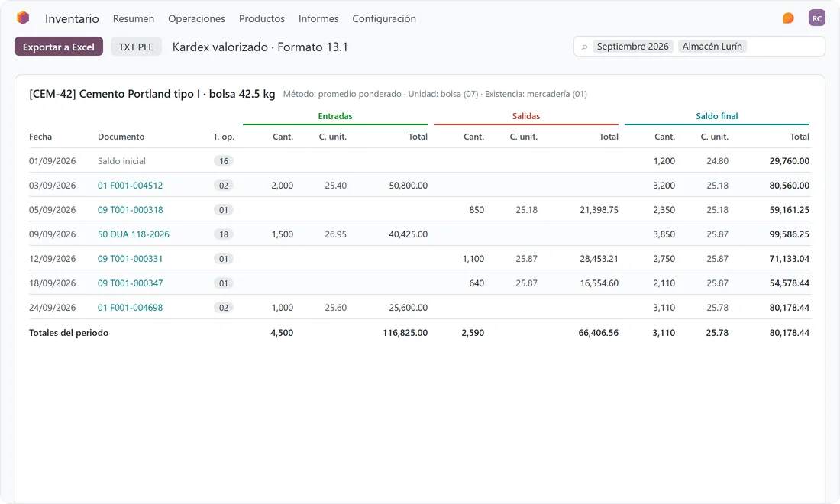Click the Odoo app logo icon
Image resolution: width=840 pixels, height=504 pixels.
tap(22, 18)
